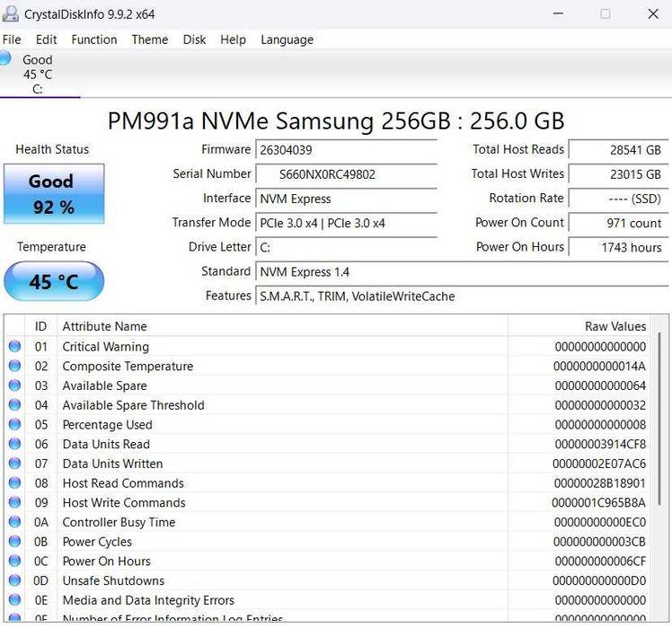The image size is (672, 628).
Task: Click the Good 92 % health status button
Action: [x=54, y=194]
